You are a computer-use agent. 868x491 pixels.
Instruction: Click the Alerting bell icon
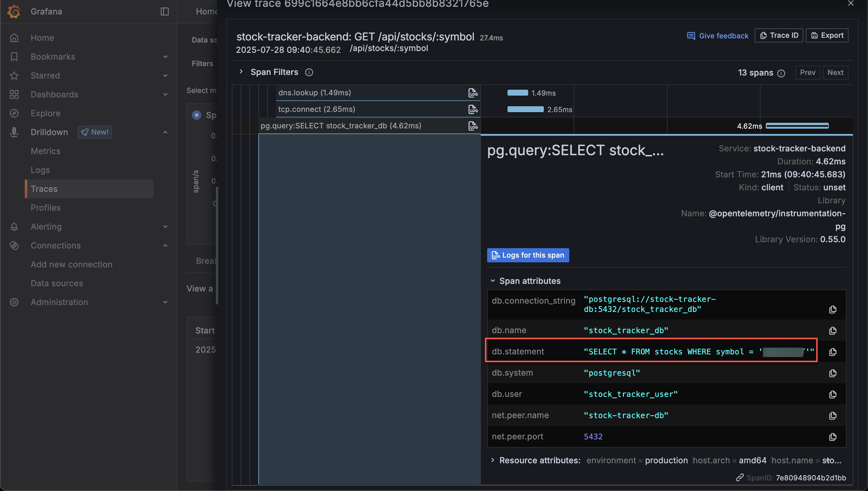14,227
